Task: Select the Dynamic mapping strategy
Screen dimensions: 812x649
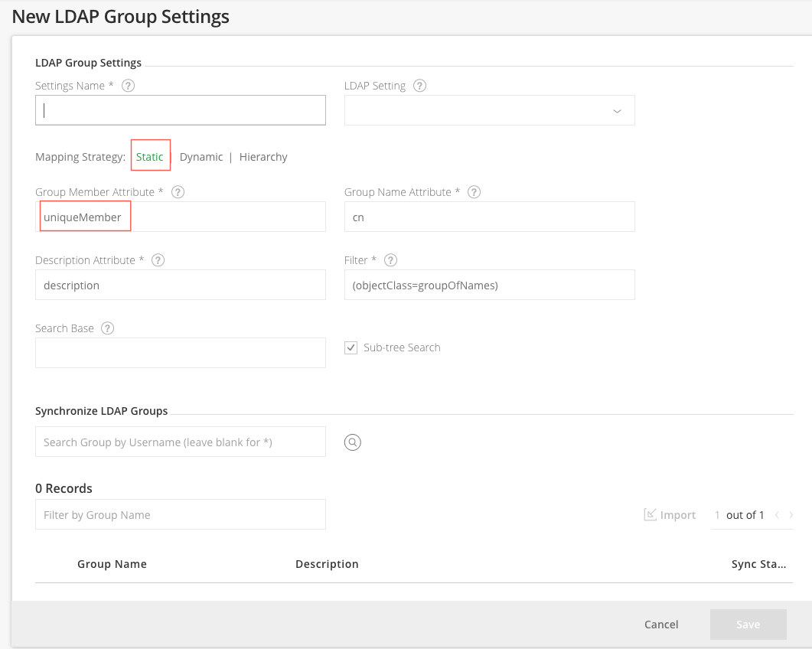Action: (201, 156)
